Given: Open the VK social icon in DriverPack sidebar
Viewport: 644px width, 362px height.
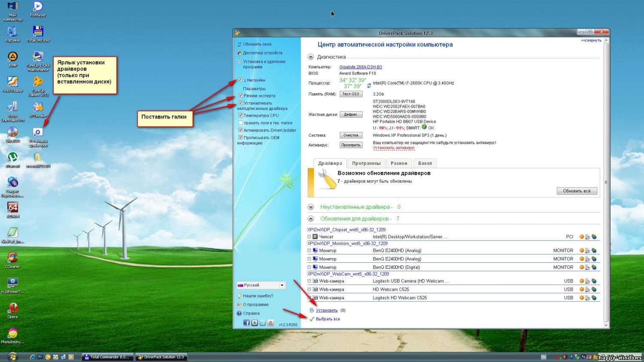Looking at the screenshot, I should pos(255,323).
